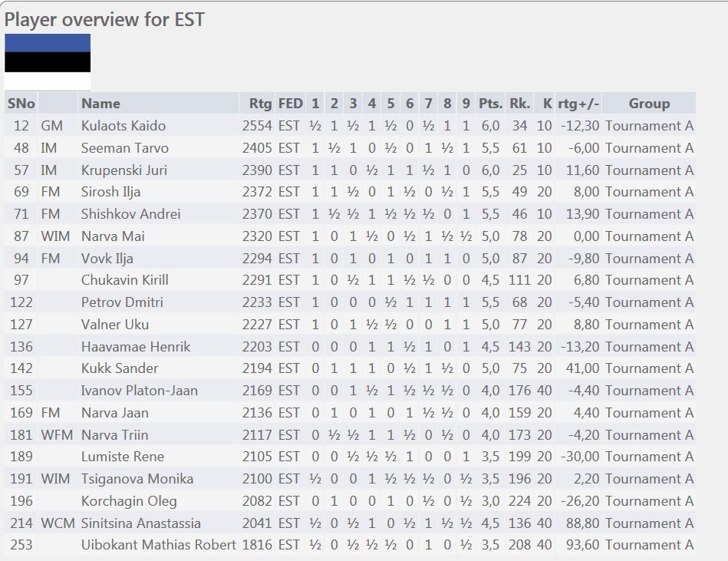This screenshot has width=728, height=561.
Task: Click the Rk. column header
Action: point(519,103)
